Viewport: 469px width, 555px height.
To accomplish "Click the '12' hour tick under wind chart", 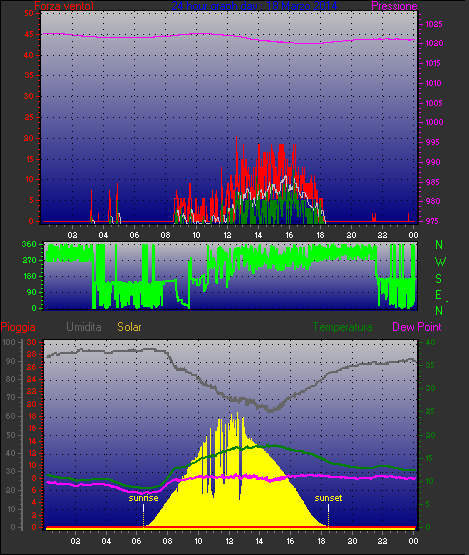I will click(227, 235).
